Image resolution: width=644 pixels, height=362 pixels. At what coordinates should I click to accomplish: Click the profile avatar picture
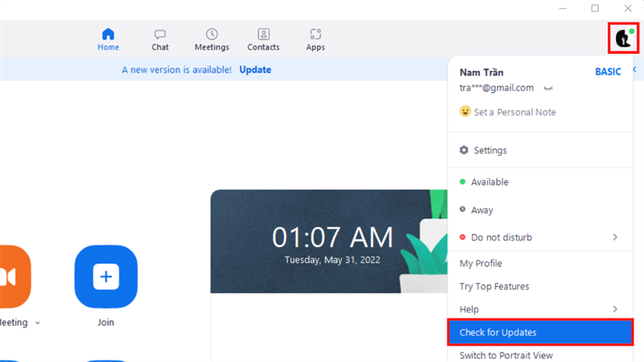click(x=623, y=38)
